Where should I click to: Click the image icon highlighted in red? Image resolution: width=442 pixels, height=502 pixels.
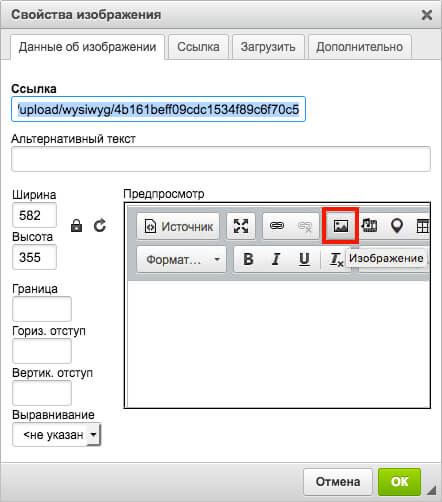(341, 226)
